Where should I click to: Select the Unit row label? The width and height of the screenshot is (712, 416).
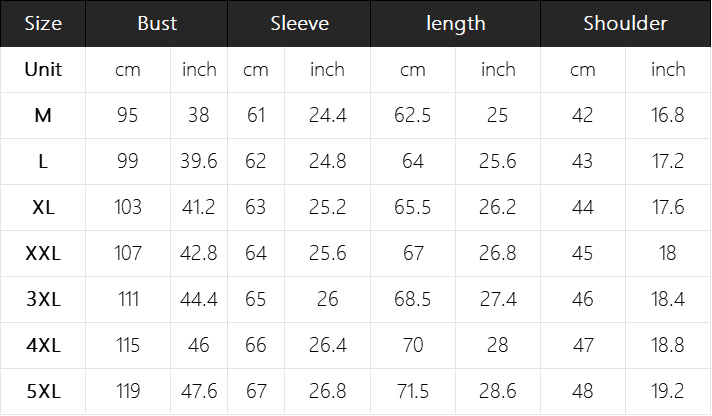43,69
